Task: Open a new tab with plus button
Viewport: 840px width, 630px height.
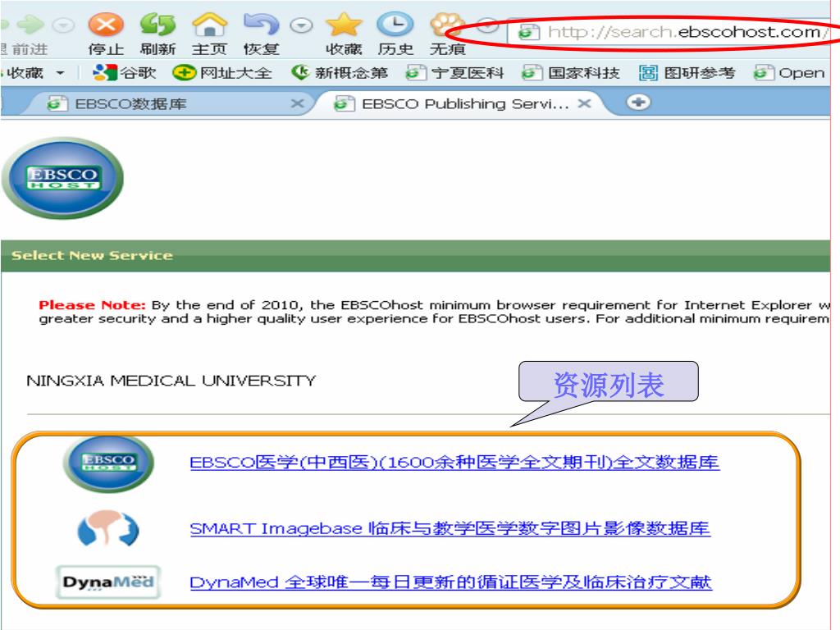Action: click(638, 102)
